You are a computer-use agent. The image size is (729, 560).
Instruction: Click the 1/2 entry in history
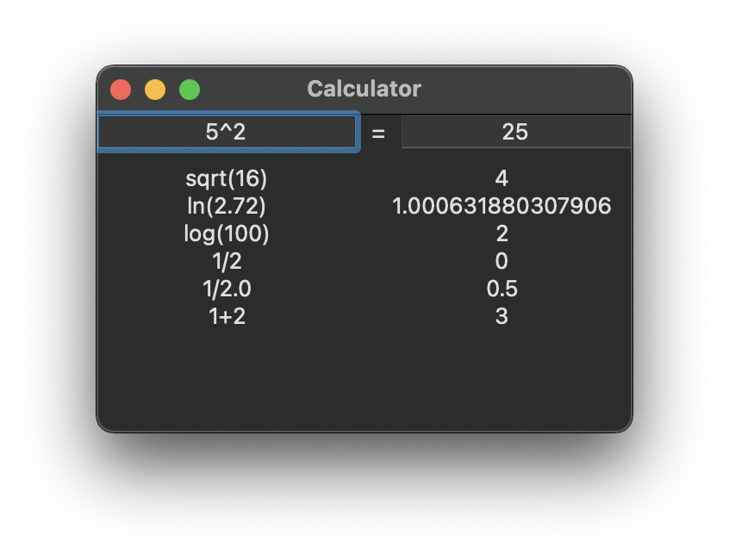click(x=227, y=261)
